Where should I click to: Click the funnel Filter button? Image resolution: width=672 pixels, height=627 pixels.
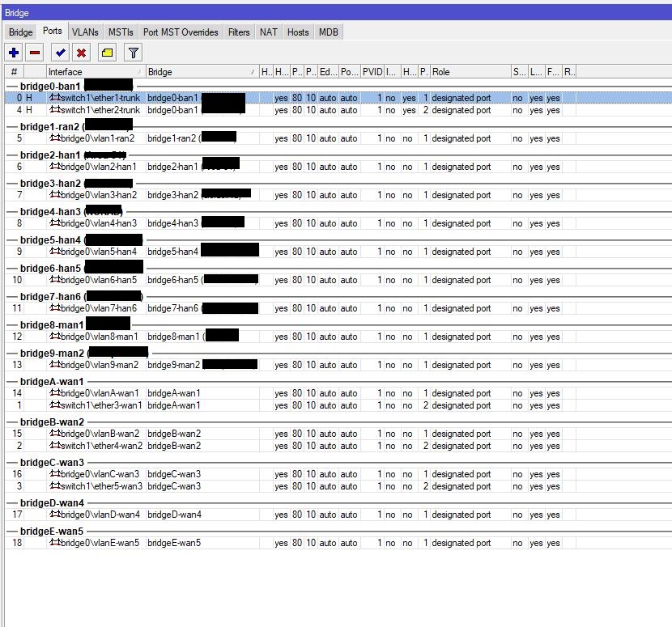pos(134,53)
